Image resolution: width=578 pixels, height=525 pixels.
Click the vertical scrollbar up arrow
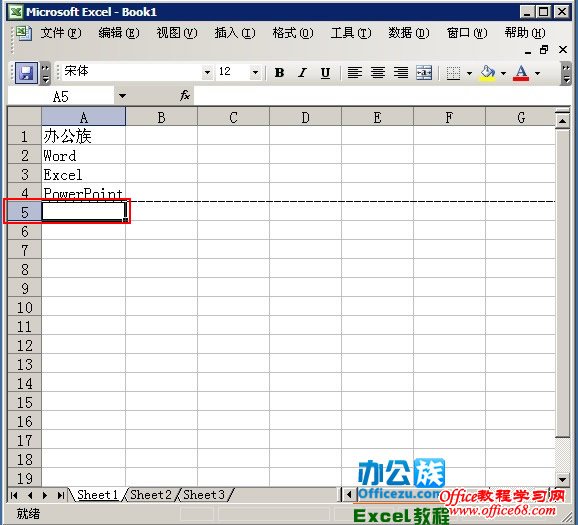(563, 121)
